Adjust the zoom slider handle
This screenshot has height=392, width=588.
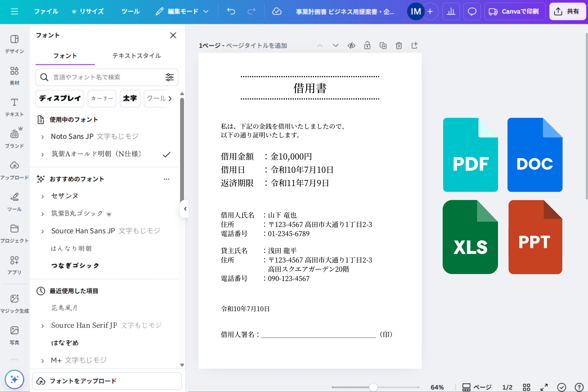click(373, 387)
